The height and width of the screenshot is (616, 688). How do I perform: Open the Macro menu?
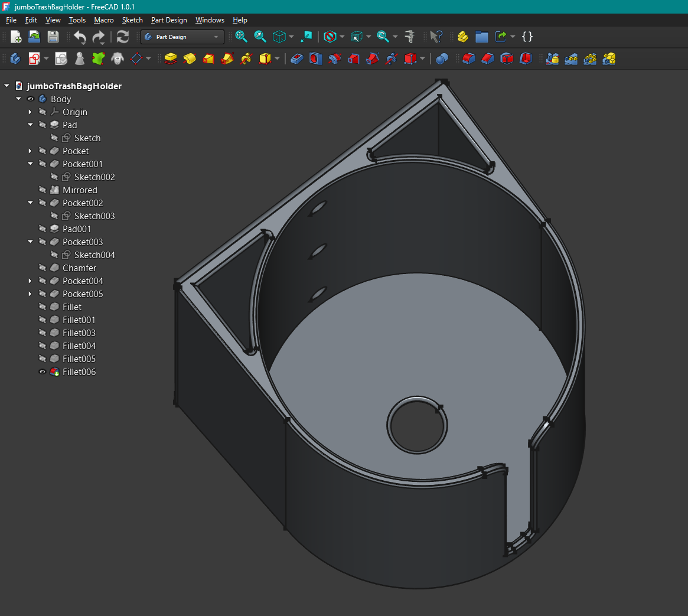coord(103,20)
